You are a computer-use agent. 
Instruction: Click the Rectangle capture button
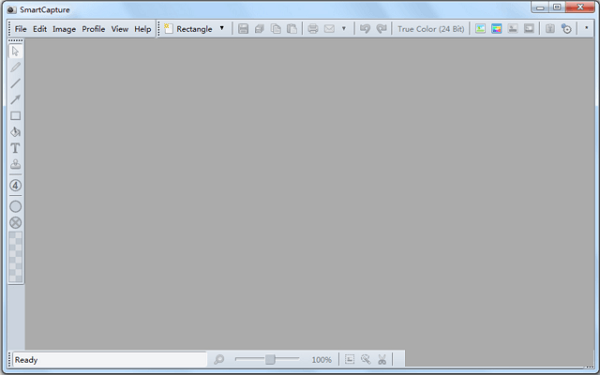(189, 29)
